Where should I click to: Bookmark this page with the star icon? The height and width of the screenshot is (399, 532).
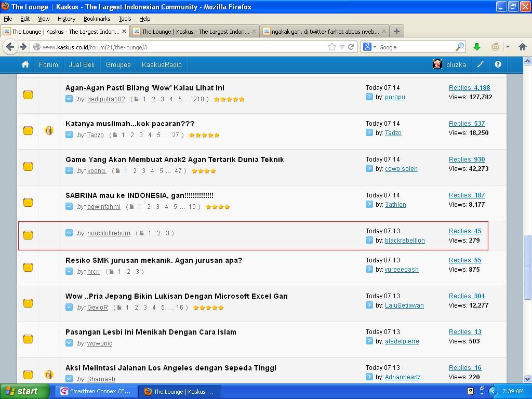(331, 47)
